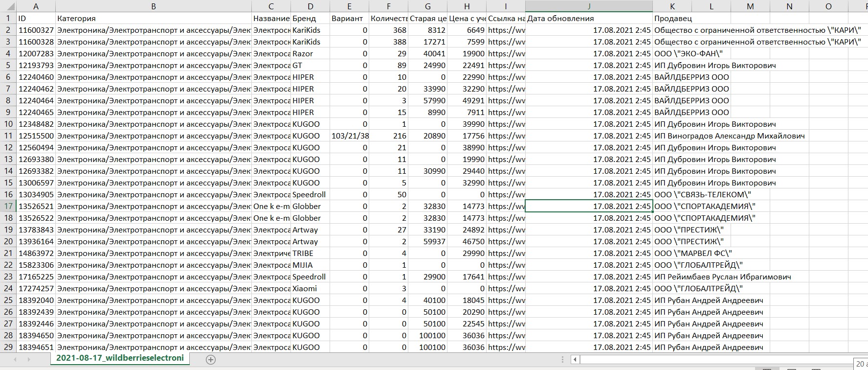Viewport: 868px width, 370px height.
Task: Click the 'Вариант' header cell
Action: [x=350, y=19]
